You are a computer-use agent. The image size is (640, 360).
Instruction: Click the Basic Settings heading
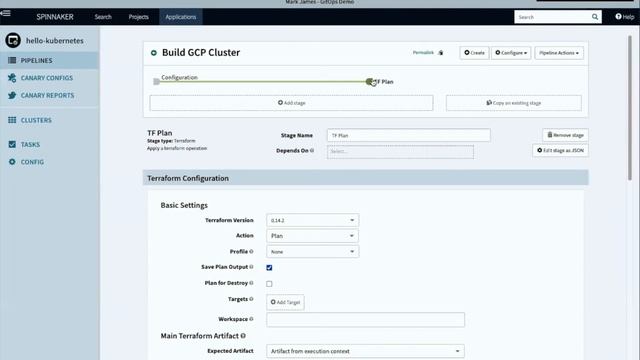184,205
